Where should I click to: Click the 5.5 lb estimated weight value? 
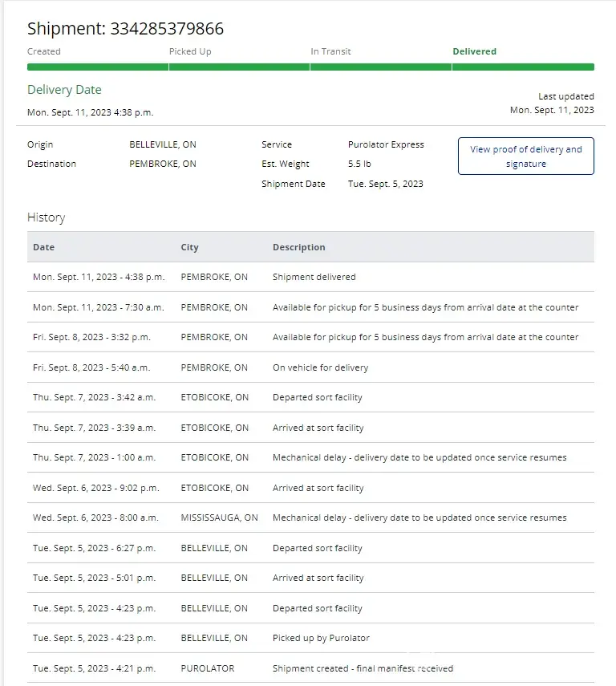click(359, 164)
